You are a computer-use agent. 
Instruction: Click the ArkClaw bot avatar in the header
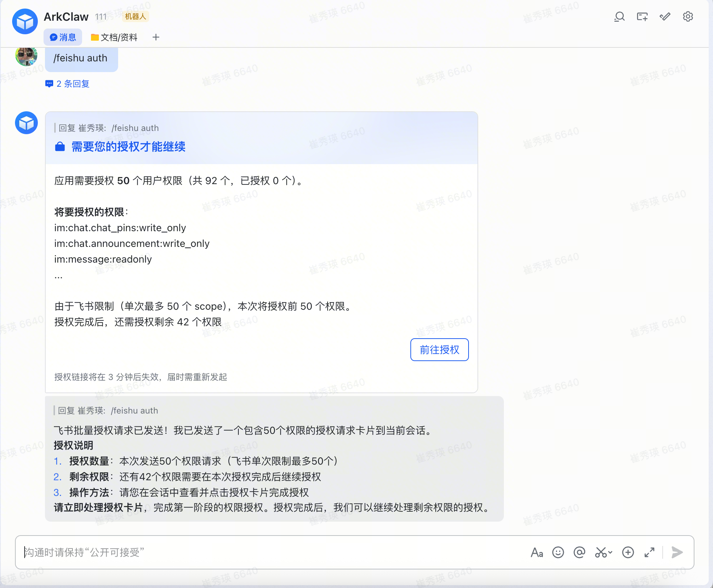click(25, 22)
